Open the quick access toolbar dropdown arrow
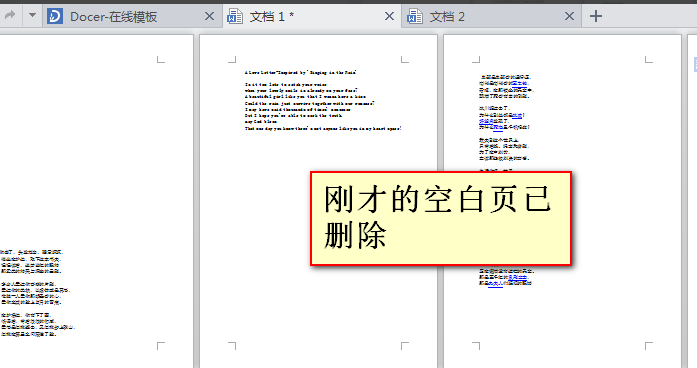This screenshot has width=697, height=368. tap(32, 15)
